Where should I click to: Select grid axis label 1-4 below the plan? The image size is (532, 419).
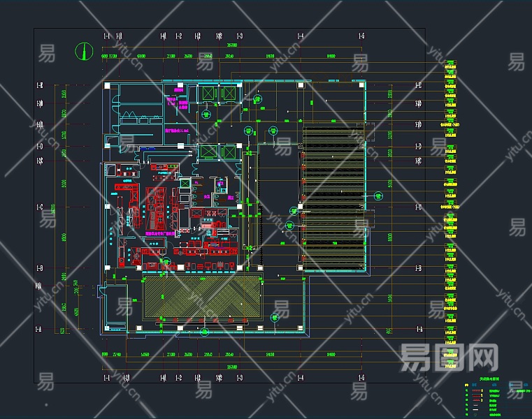301,377
